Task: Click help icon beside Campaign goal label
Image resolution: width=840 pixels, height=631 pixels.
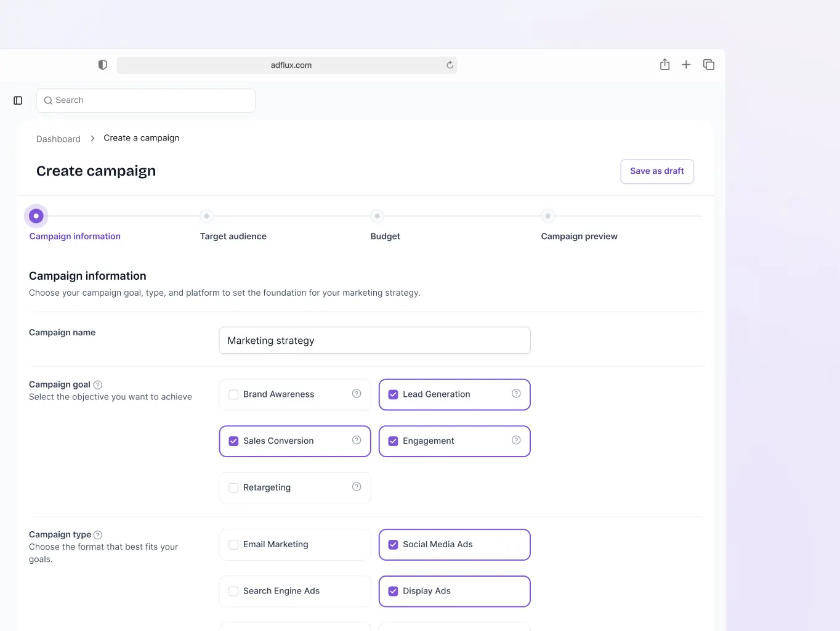Action: pyautogui.click(x=98, y=385)
